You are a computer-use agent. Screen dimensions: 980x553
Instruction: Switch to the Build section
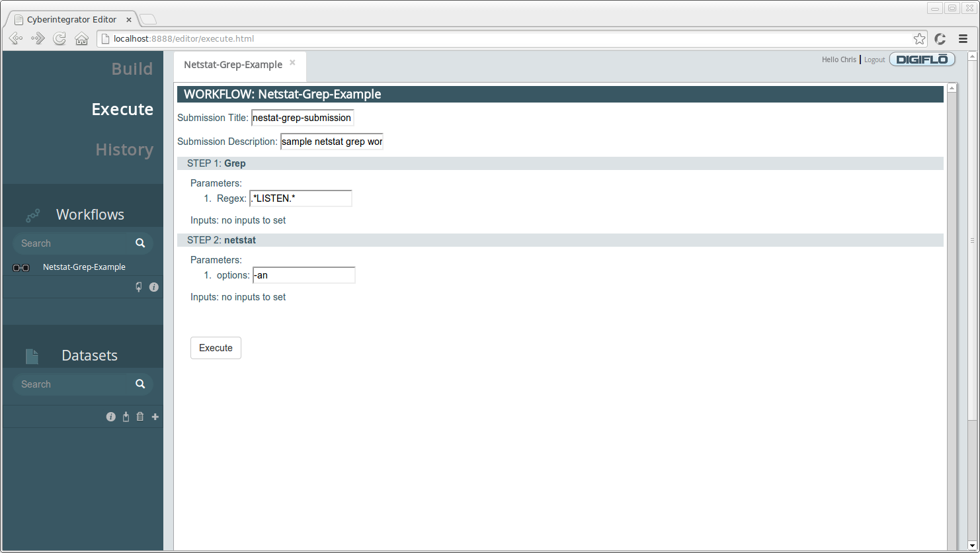(132, 69)
